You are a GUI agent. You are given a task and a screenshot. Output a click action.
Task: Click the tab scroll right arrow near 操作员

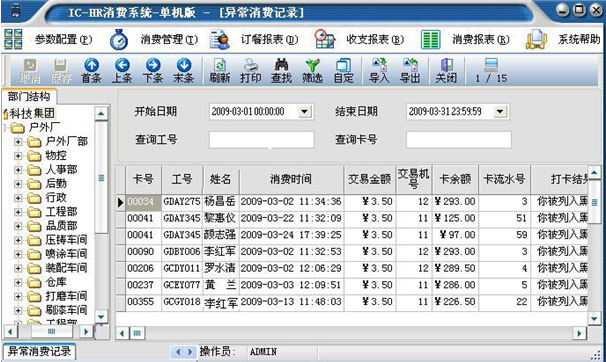coord(189,352)
